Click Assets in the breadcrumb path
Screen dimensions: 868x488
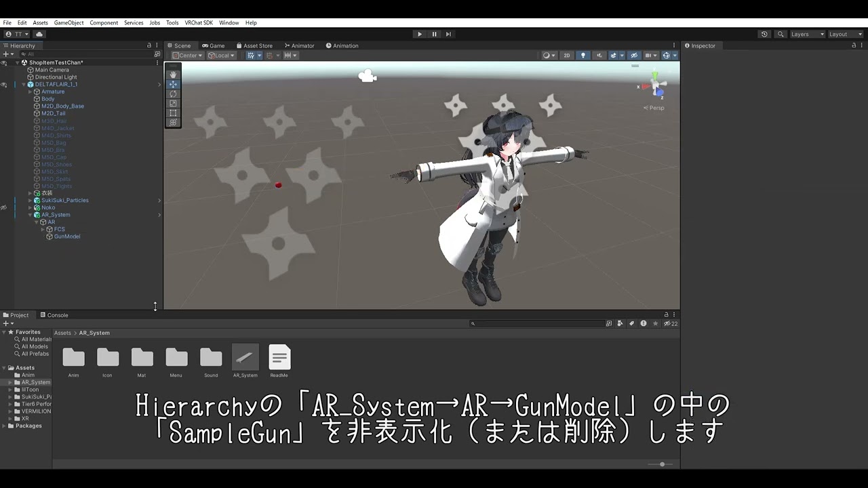point(62,333)
